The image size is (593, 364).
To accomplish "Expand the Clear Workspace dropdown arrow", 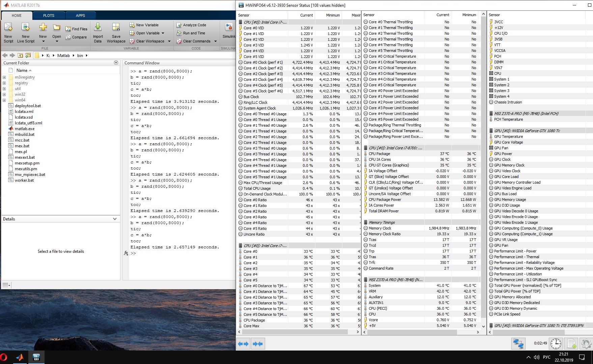I will point(169,41).
